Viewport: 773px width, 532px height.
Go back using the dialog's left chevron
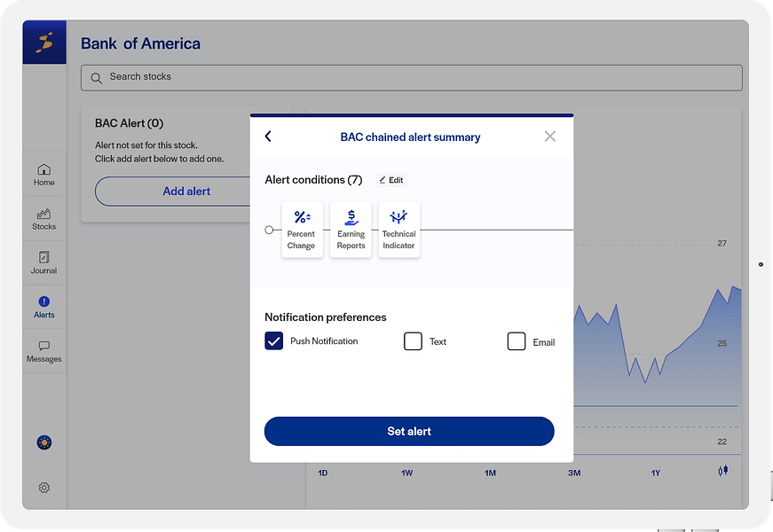(268, 137)
